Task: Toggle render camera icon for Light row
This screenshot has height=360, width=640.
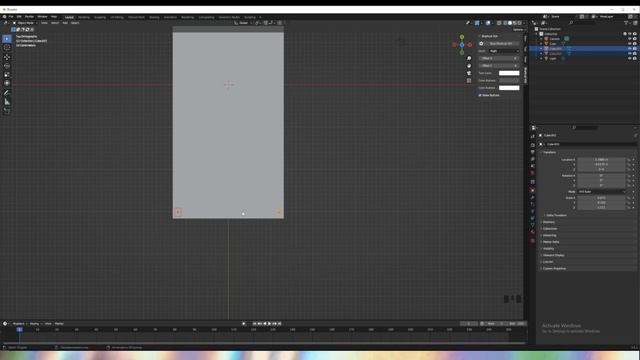Action: (x=635, y=58)
